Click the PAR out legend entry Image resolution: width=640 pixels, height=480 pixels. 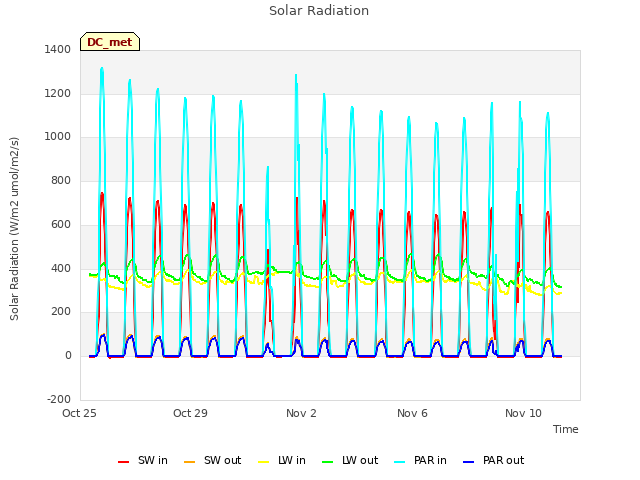[494, 460]
